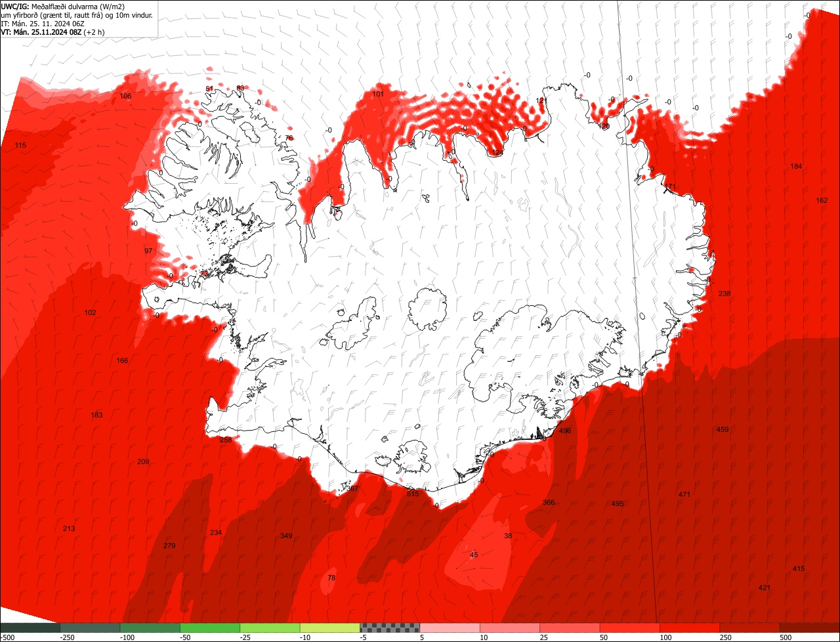Image resolution: width=840 pixels, height=642 pixels.
Task: Click the -10 to -5 yellow-green swatch
Action: (330, 628)
